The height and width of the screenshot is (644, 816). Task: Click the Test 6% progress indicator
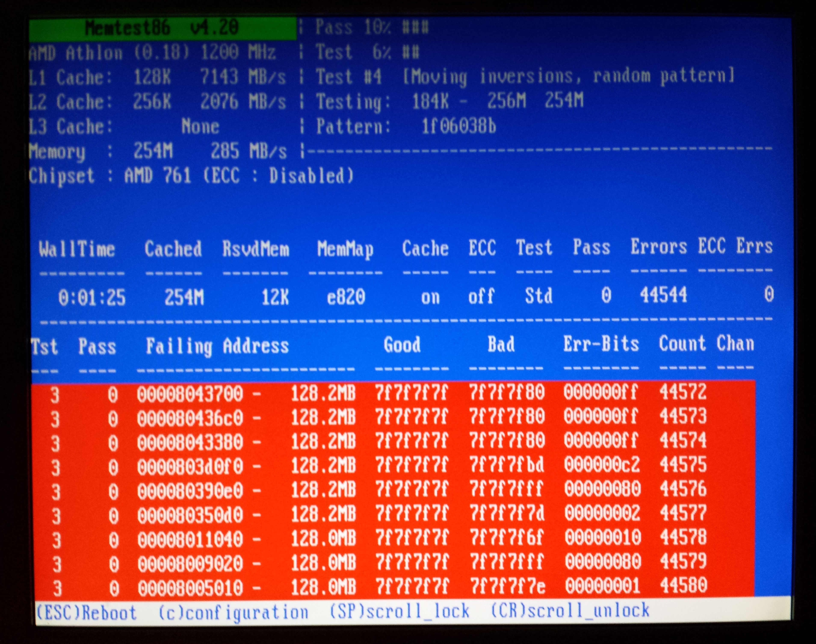(x=367, y=52)
